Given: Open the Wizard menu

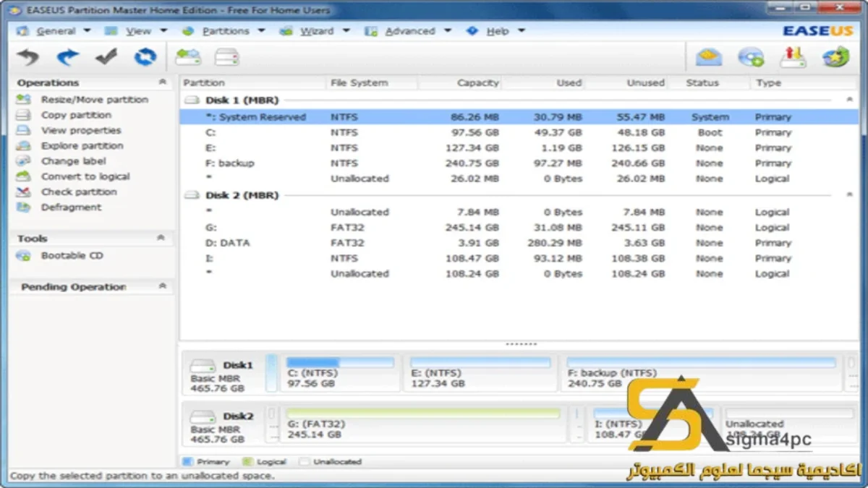Looking at the screenshot, I should [x=315, y=31].
